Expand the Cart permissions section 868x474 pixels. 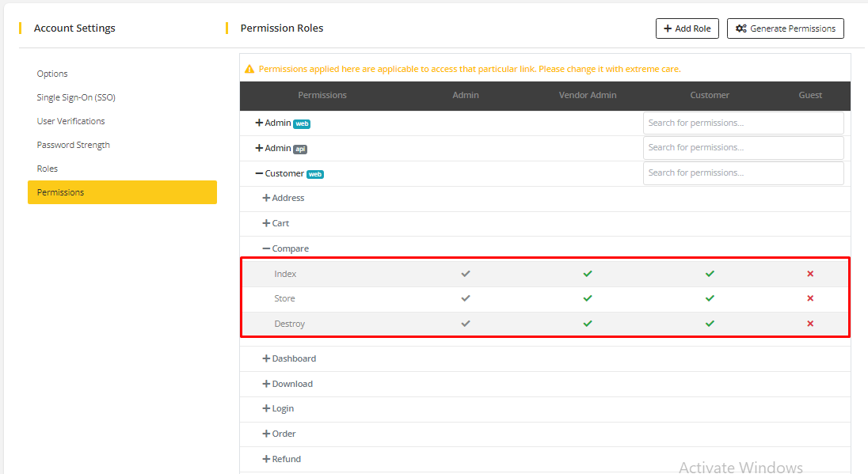(267, 223)
